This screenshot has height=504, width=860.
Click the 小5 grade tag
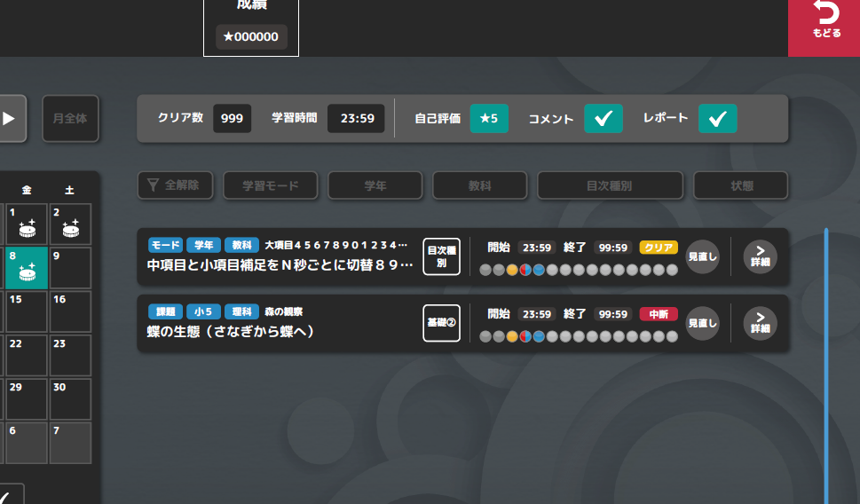[203, 311]
